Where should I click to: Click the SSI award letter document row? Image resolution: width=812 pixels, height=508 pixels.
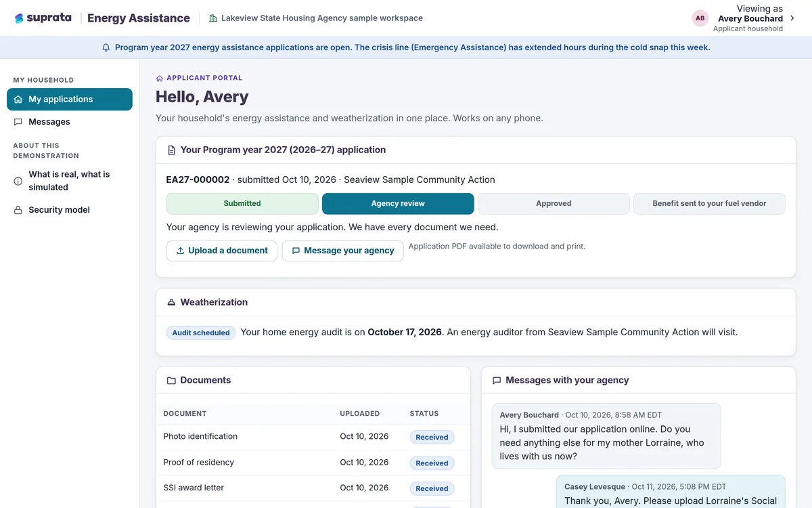(313, 488)
